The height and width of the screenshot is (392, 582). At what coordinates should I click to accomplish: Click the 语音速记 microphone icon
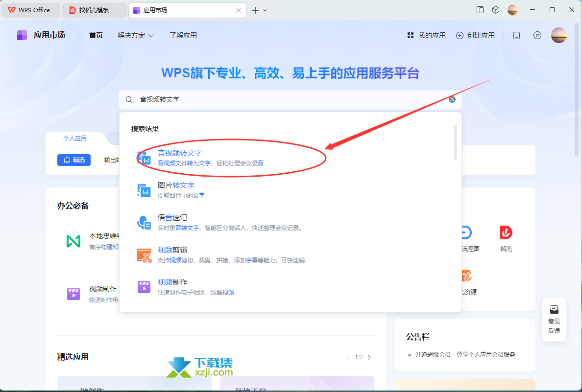click(x=144, y=223)
